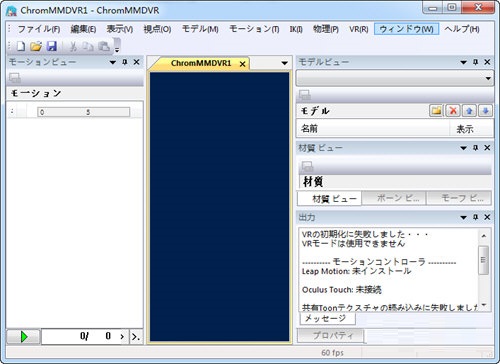Click the toolbar icon in モーションビュー panel
Image resolution: width=500 pixels, height=364 pixels.
15,79
